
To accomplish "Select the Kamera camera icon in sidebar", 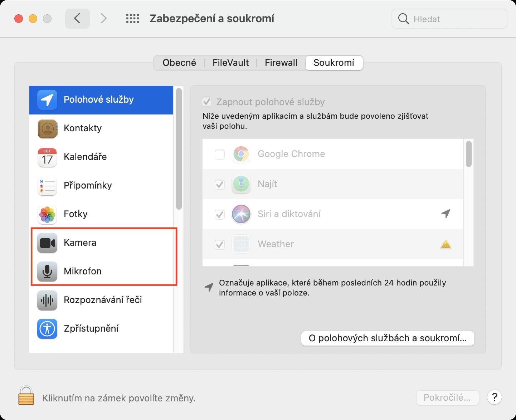I will (x=47, y=243).
